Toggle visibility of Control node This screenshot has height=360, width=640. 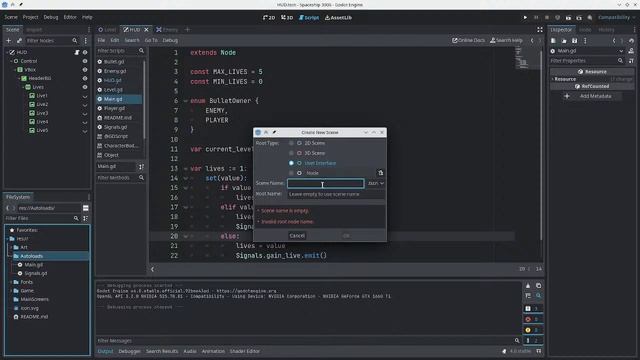pos(85,61)
